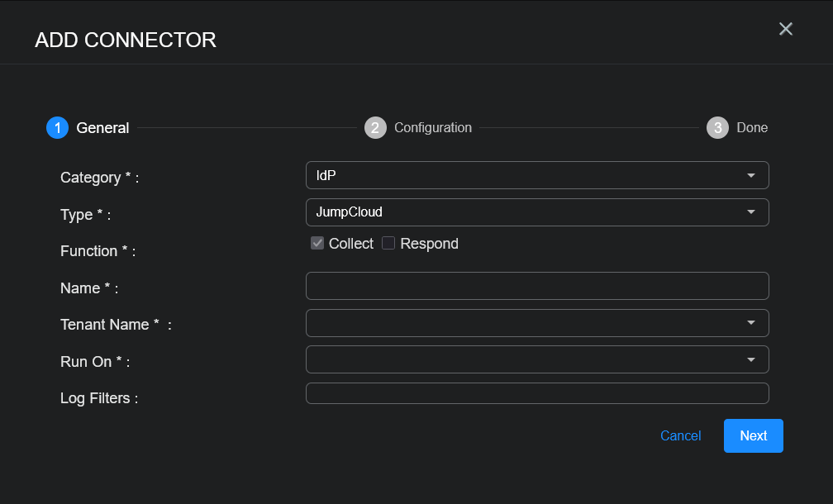Click the step 1 circle icon
Screen dimensions: 833x504
(57, 128)
